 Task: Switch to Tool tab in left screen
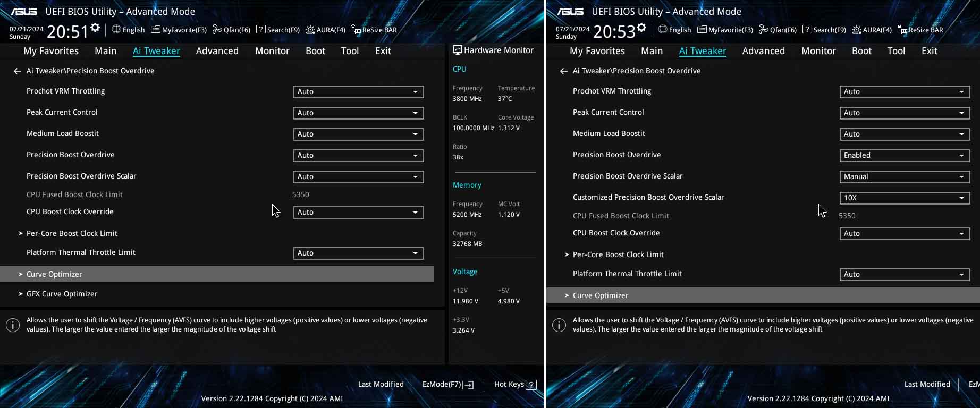click(350, 51)
